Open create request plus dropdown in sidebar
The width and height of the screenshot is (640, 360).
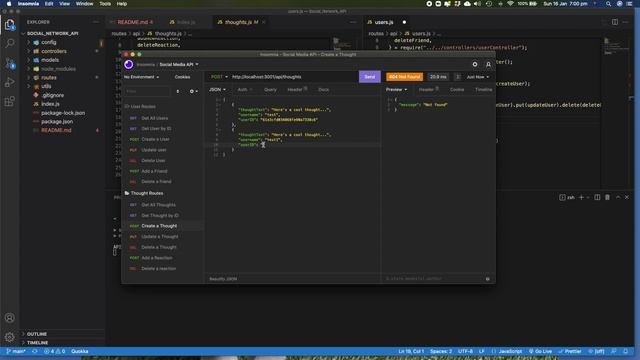pos(193,91)
